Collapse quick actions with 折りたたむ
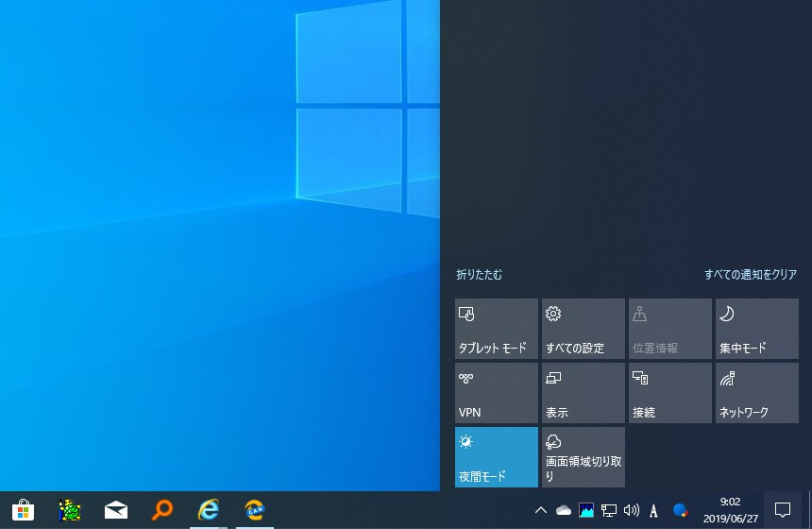Viewport: 812px width, 529px height. tap(479, 275)
